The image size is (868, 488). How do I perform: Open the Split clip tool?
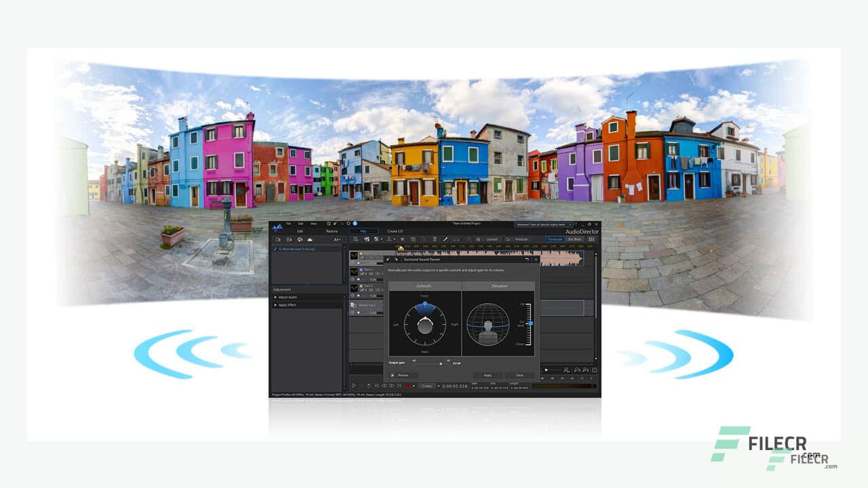[x=402, y=239]
